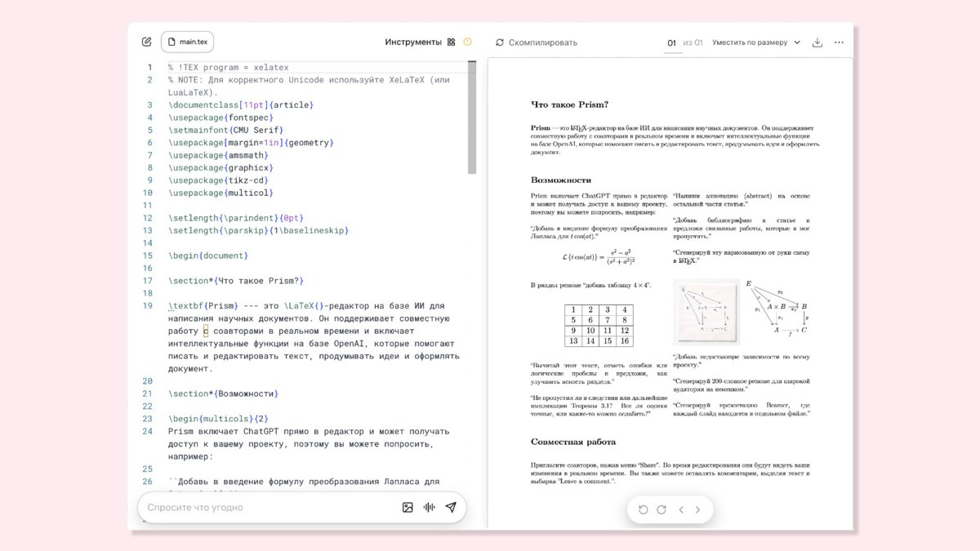Screen dimensions: 980x551
Task: Attach an image in the chat input
Action: coord(407,507)
